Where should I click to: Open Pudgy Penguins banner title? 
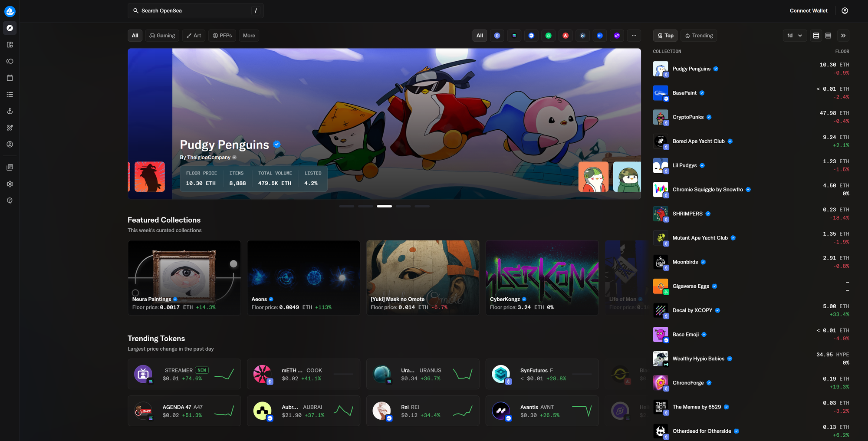[x=224, y=145]
